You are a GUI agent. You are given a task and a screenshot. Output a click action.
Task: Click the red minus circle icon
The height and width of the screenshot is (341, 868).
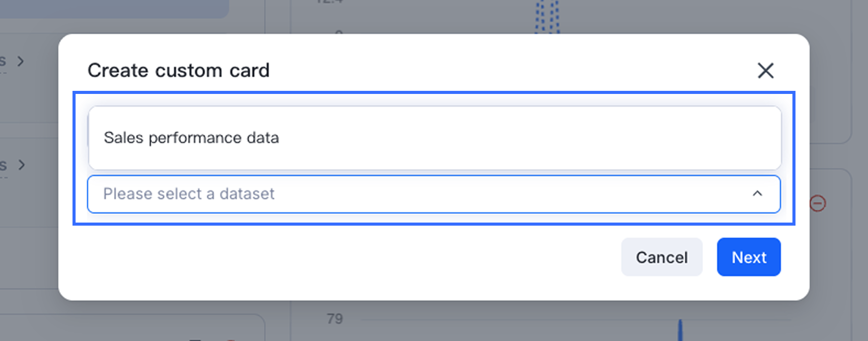coord(818,204)
